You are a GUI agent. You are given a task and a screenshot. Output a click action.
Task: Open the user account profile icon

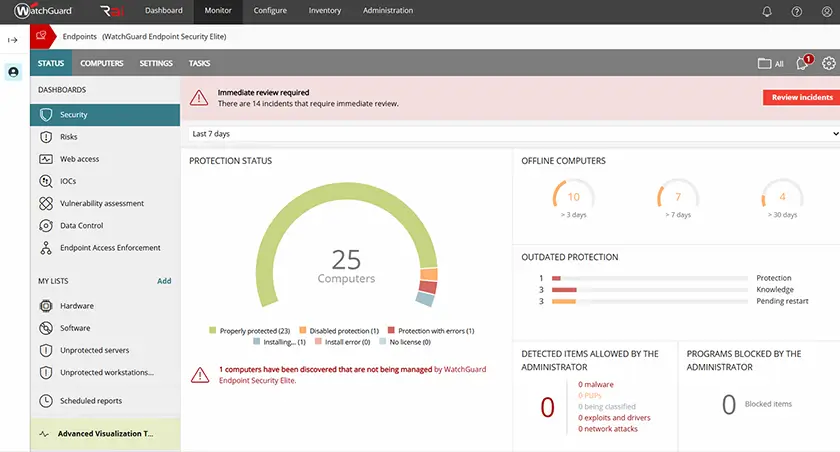coord(827,11)
